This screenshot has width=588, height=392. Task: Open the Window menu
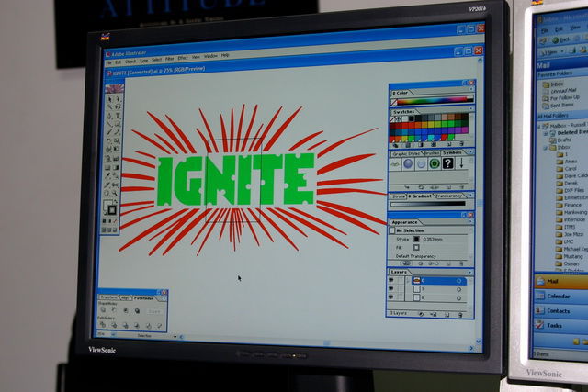[210, 56]
